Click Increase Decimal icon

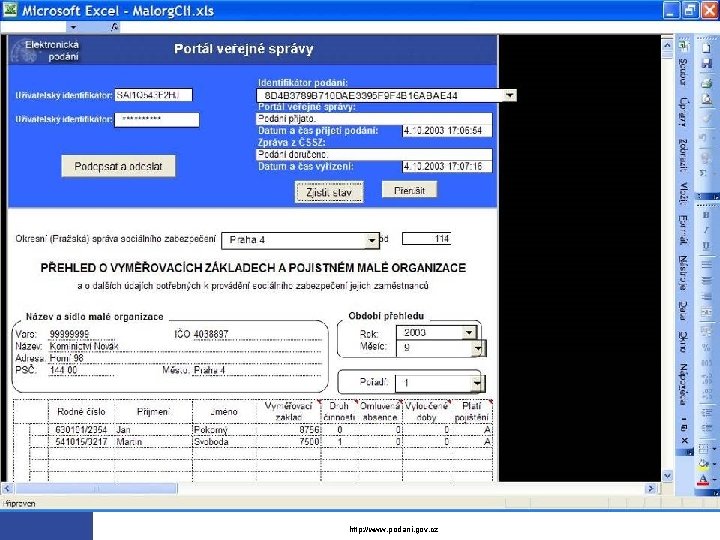pos(706,379)
